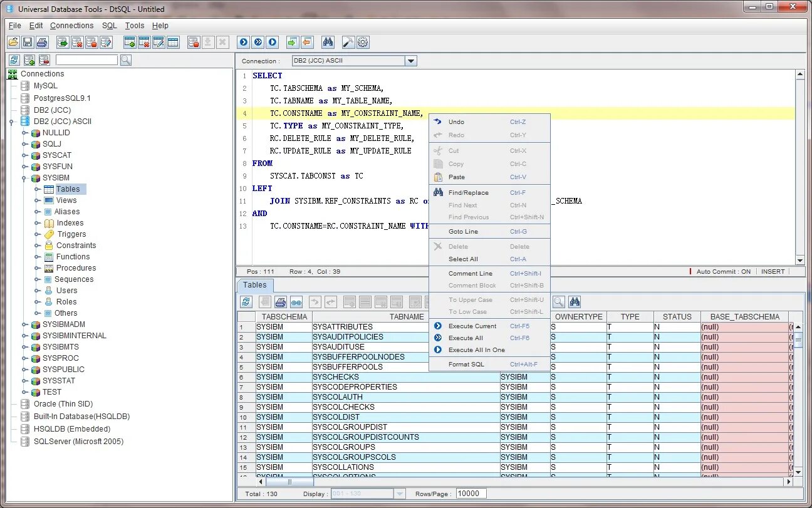The width and height of the screenshot is (812, 508).
Task: Click the Print icon in main toolbar
Action: click(x=42, y=42)
